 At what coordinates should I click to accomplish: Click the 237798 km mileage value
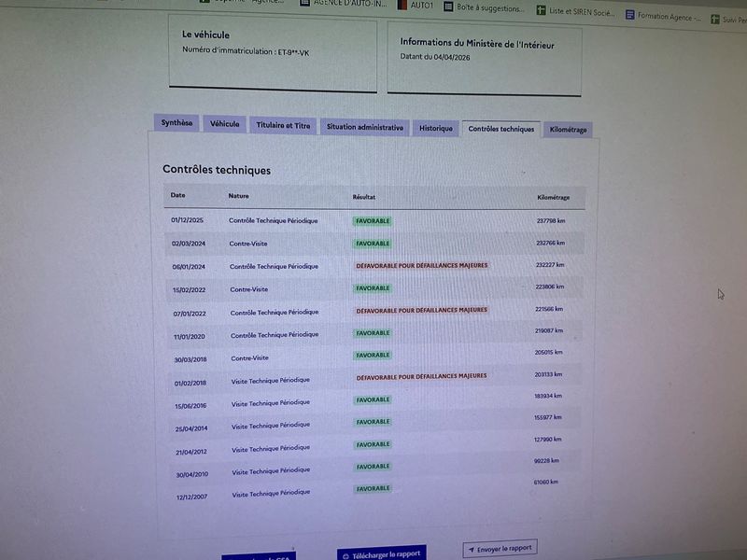click(x=551, y=220)
